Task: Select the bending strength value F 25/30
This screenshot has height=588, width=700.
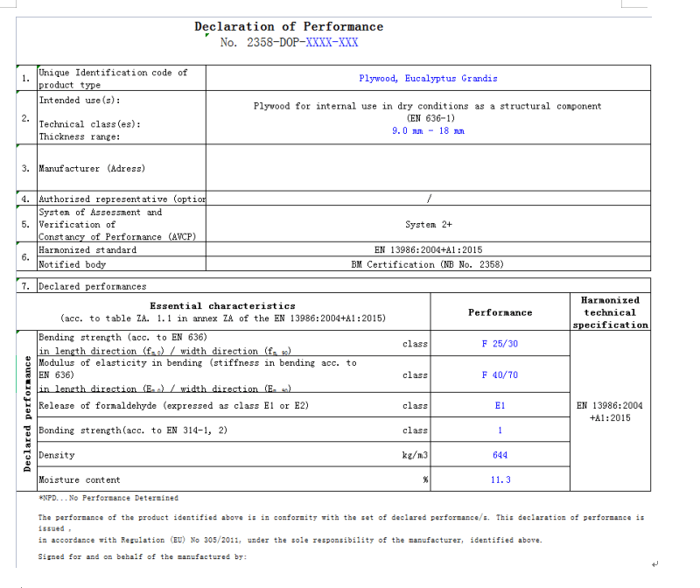Action: pos(500,344)
